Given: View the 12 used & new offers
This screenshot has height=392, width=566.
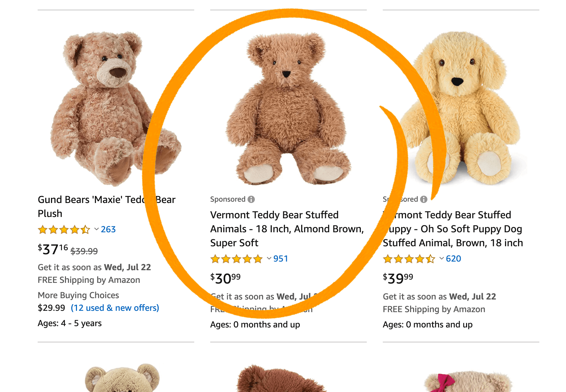Looking at the screenshot, I should (115, 308).
